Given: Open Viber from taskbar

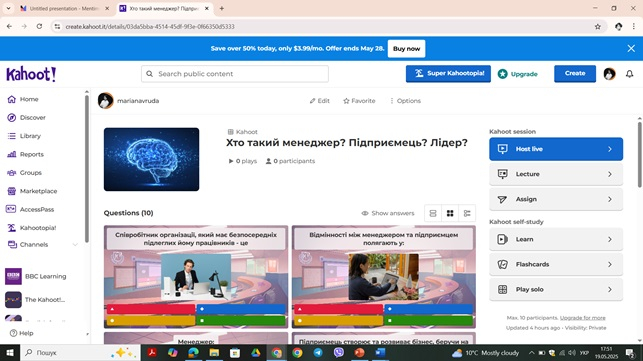Looking at the screenshot, I should tap(339, 353).
